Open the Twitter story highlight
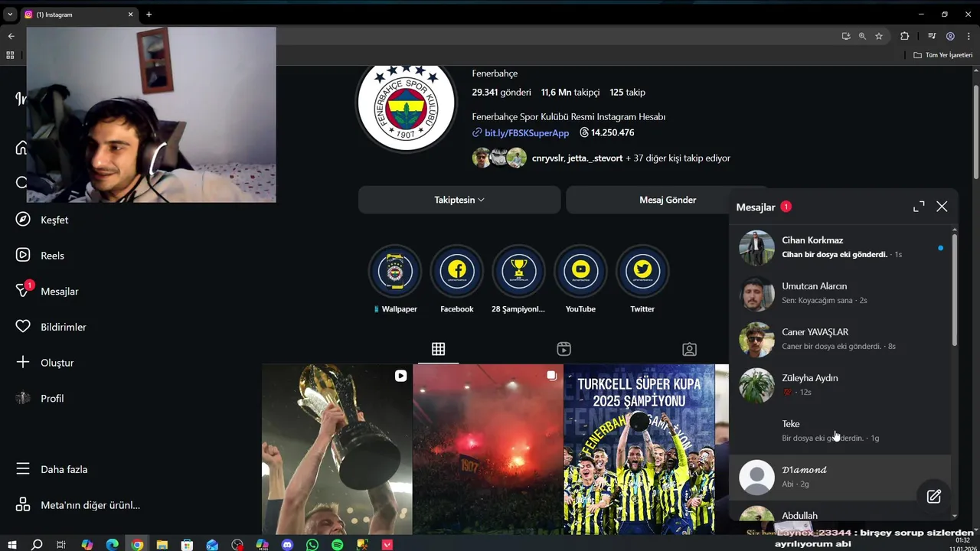The width and height of the screenshot is (980, 551). pyautogui.click(x=642, y=271)
